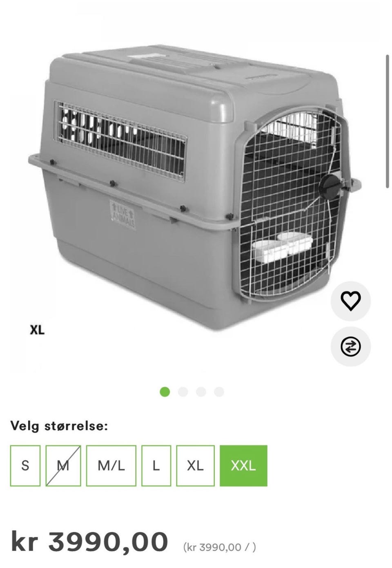
Task: Click the kr 3990,00 price text
Action: [x=89, y=542]
